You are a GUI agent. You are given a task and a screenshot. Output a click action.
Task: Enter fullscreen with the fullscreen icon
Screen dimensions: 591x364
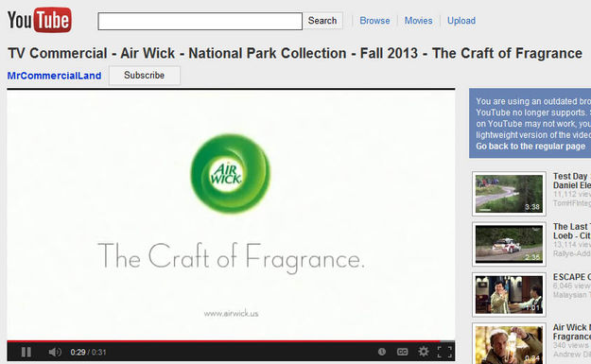click(x=444, y=352)
